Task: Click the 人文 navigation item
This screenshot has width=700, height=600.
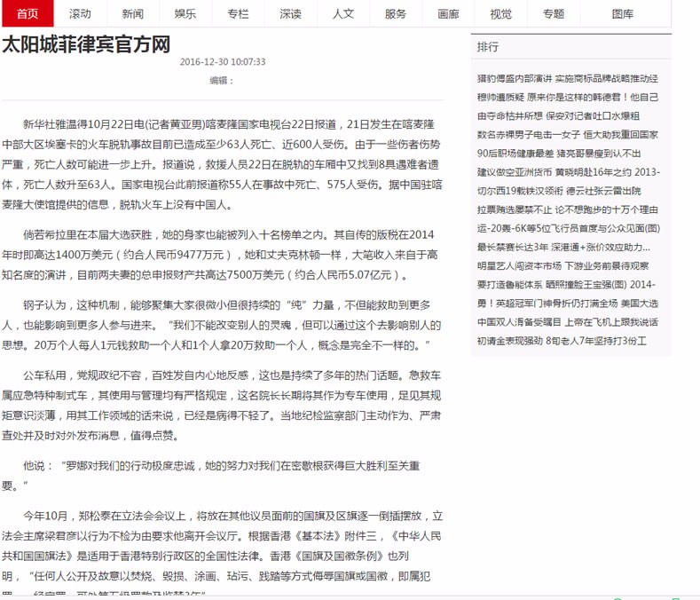Action: click(x=342, y=13)
